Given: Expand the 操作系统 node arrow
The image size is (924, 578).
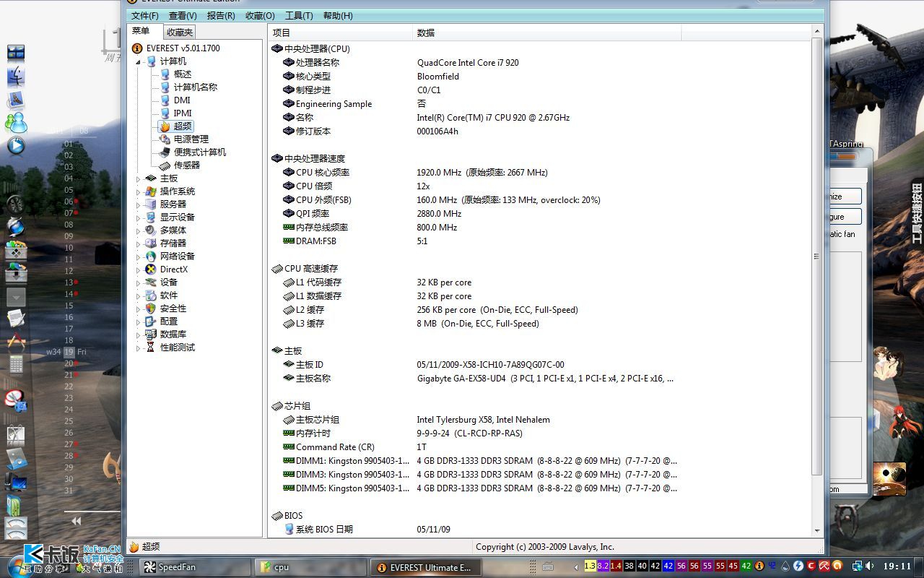Looking at the screenshot, I should coord(139,191).
